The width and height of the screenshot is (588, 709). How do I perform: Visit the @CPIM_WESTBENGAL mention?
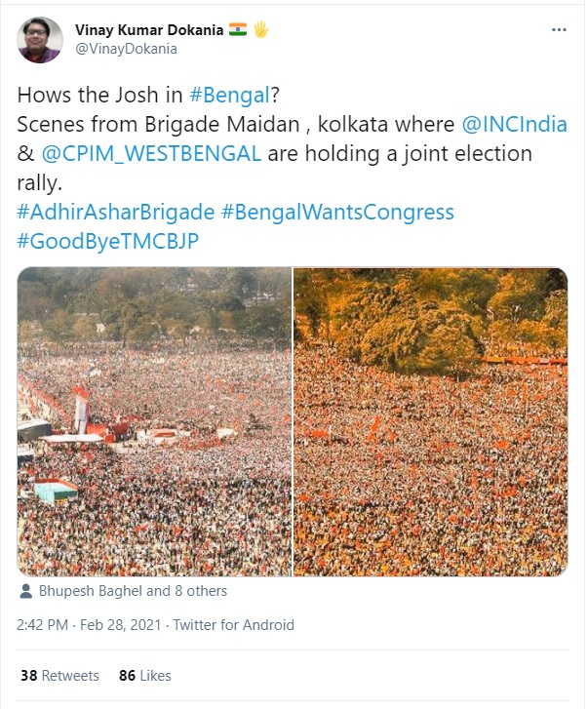coord(151,154)
